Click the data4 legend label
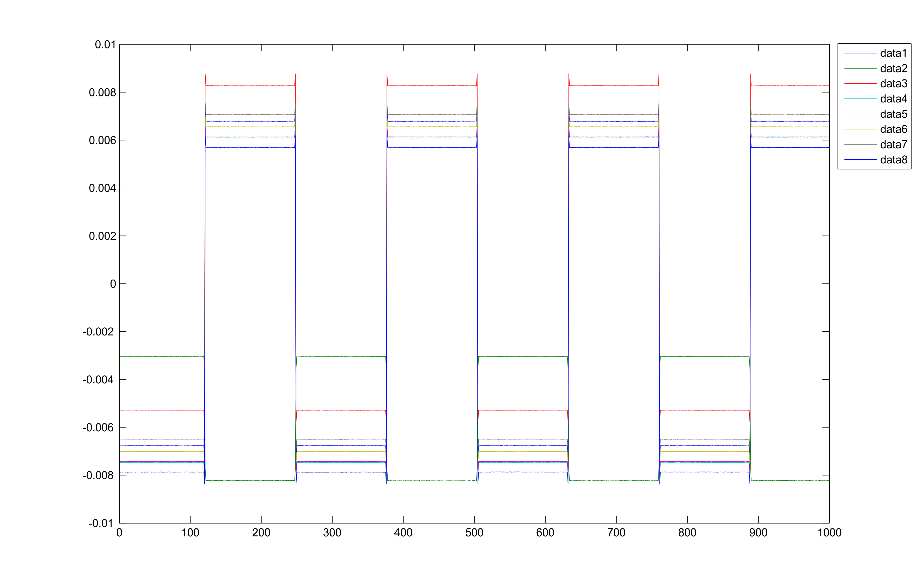This screenshot has width=916, height=588. pos(894,99)
